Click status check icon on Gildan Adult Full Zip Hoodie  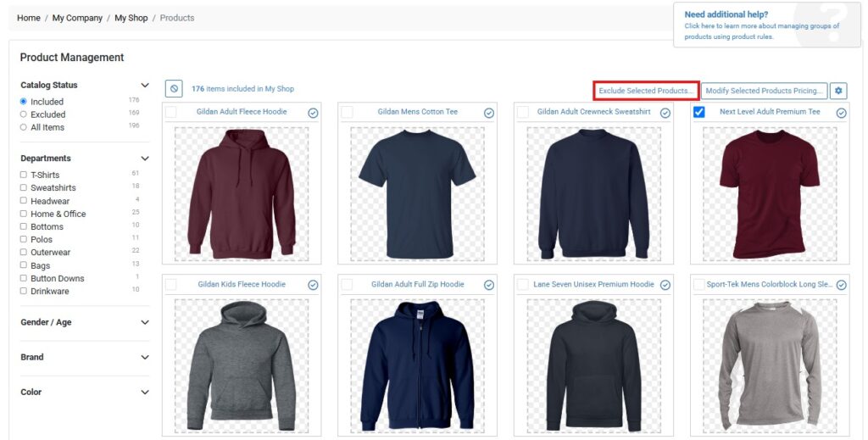click(489, 285)
